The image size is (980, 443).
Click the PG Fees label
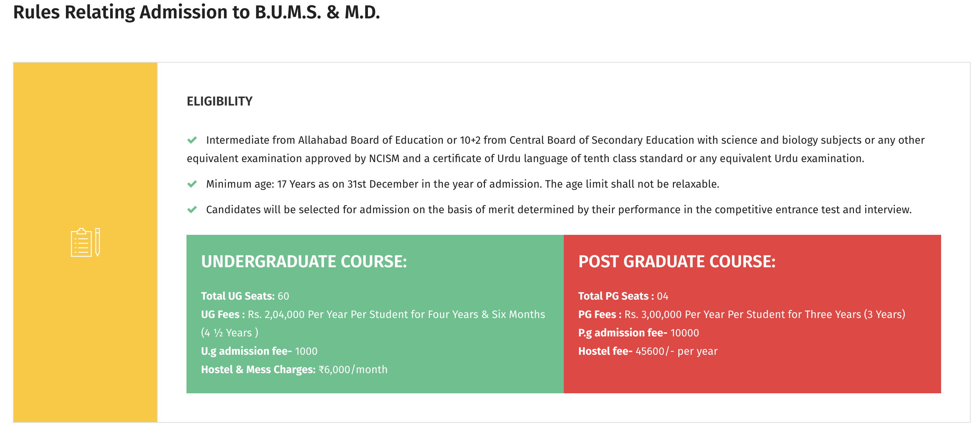pos(599,314)
